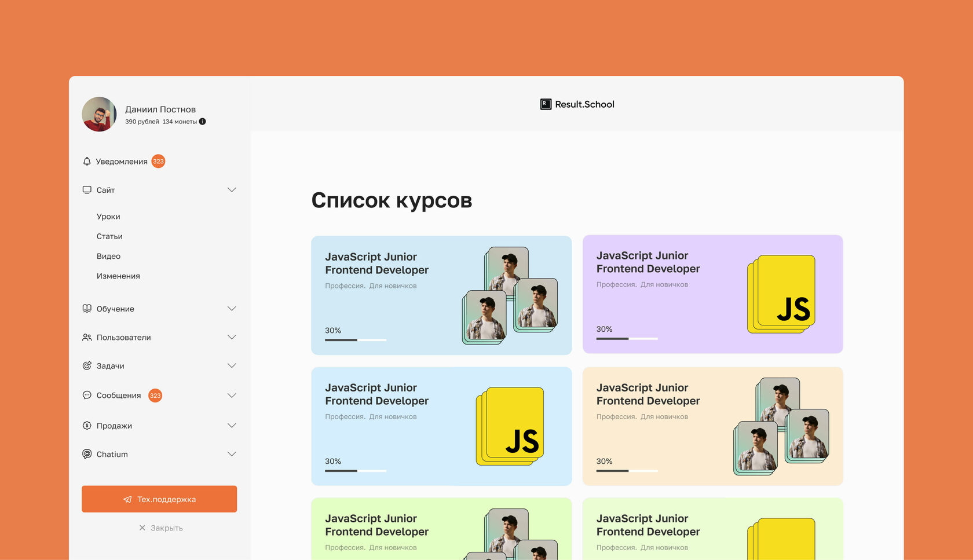Open the Статьи submenu item
The height and width of the screenshot is (560, 973).
click(x=109, y=236)
